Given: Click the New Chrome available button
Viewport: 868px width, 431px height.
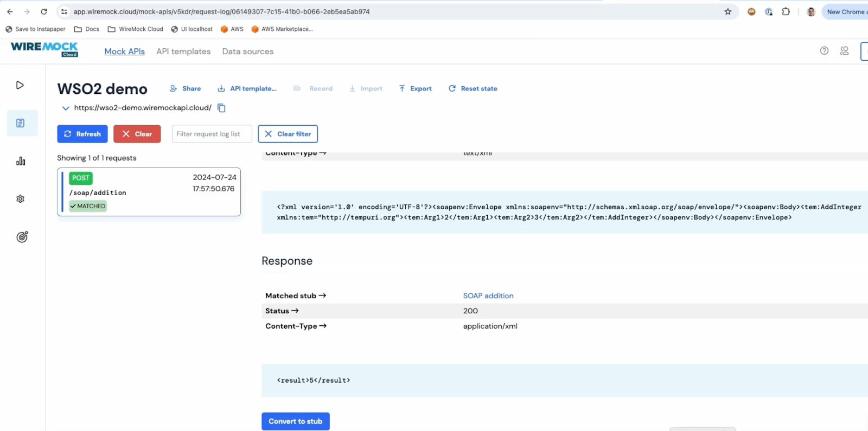Looking at the screenshot, I should coord(845,11).
